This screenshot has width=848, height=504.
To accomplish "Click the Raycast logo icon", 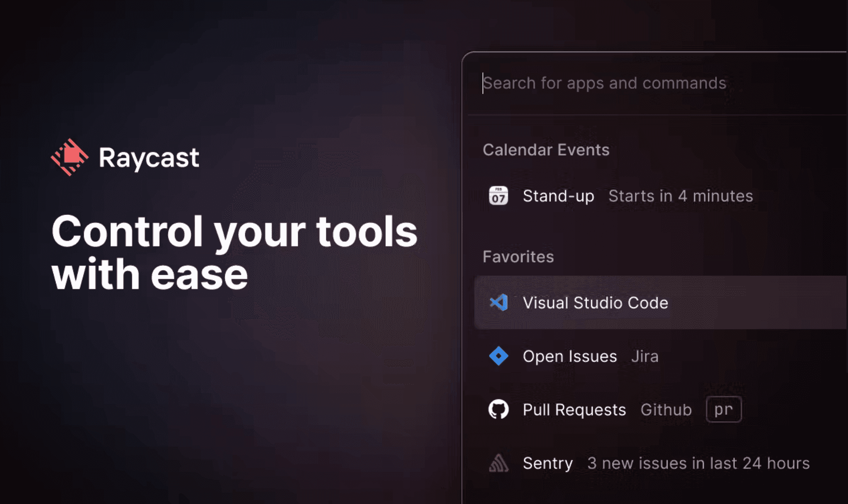I will point(70,157).
